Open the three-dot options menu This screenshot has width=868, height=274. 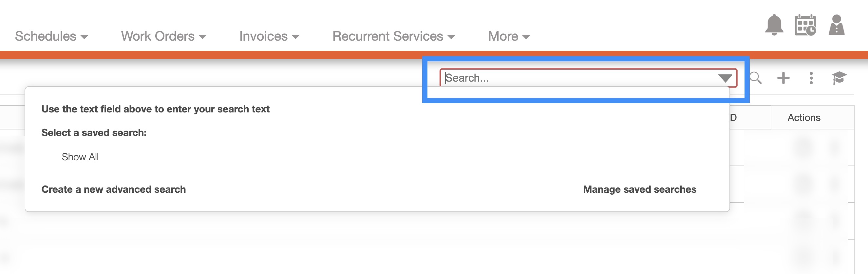click(811, 78)
